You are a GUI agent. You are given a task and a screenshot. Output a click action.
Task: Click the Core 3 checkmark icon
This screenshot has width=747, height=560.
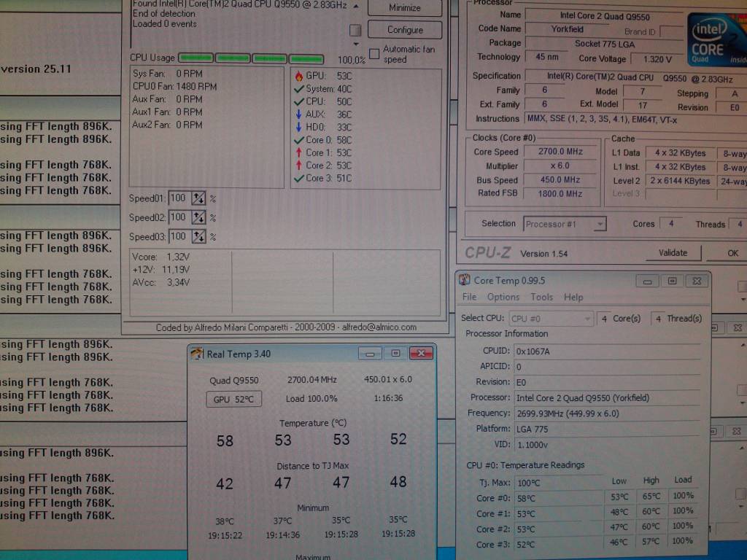[298, 178]
